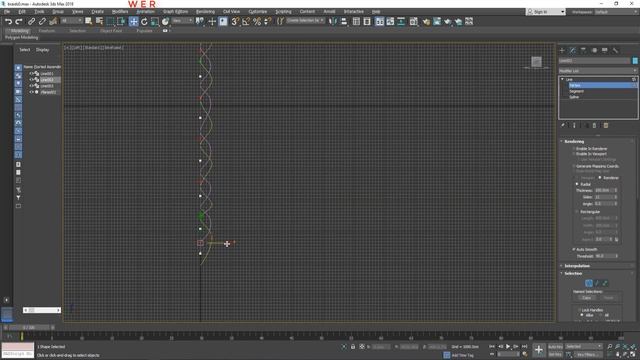Open the Modifier List dropdown
Screen dimensions: 640x360
pyautogui.click(x=598, y=71)
